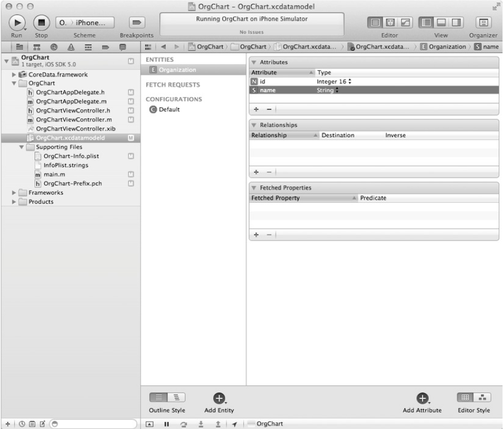504x429 pixels.
Task: Collapse the OrgChart project root
Action: pos(6,61)
